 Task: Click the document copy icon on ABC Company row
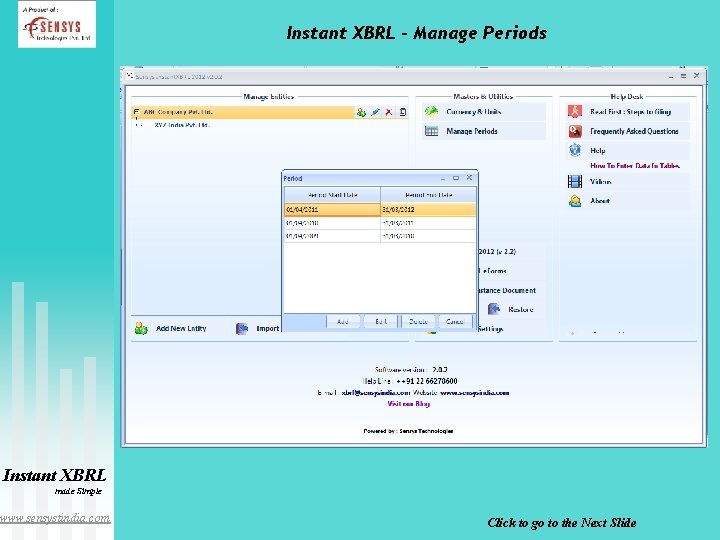[x=403, y=112]
